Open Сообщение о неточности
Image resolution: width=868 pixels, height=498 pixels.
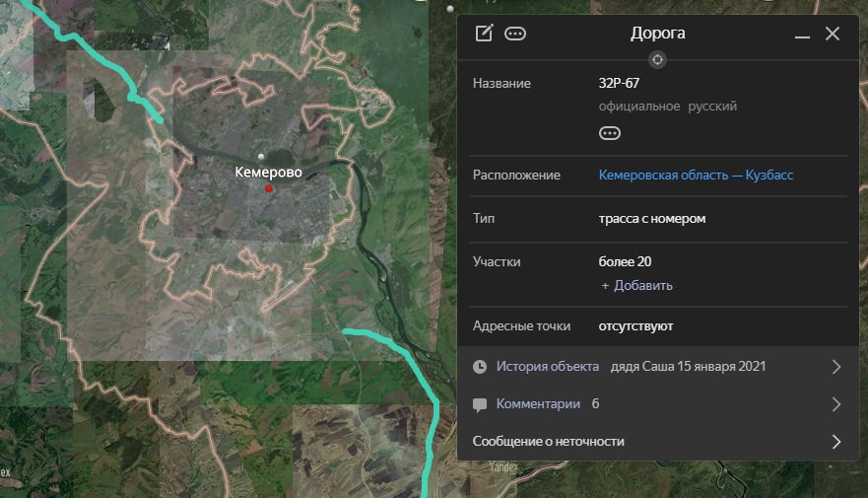point(548,442)
